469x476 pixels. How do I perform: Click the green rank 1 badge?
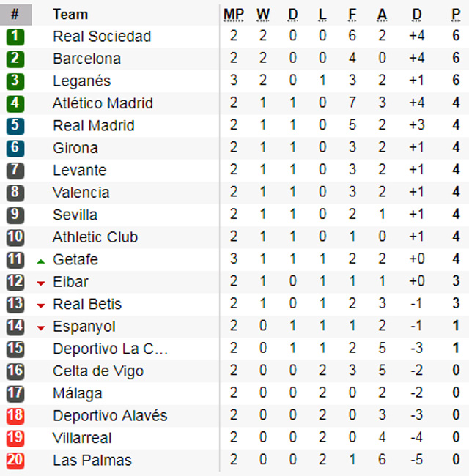(15, 37)
